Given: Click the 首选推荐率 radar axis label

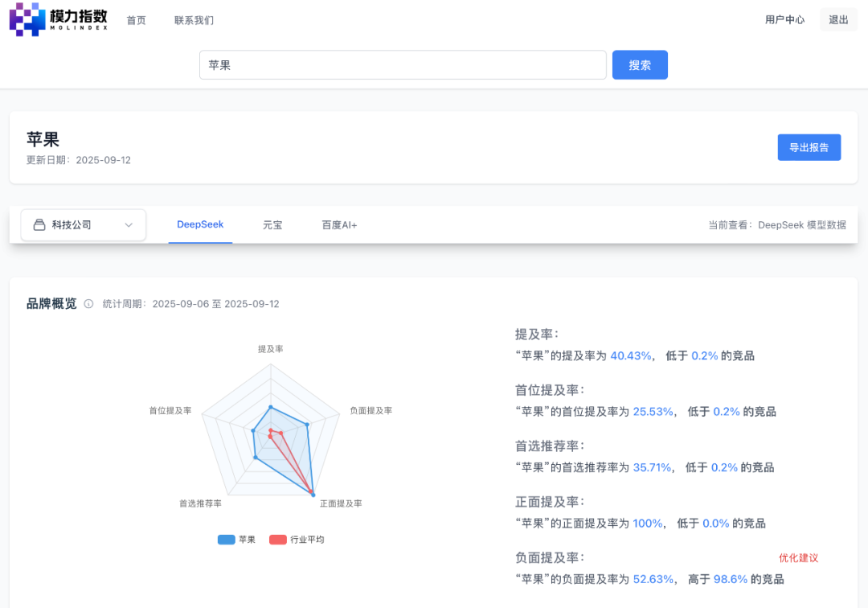Looking at the screenshot, I should click(x=200, y=503).
